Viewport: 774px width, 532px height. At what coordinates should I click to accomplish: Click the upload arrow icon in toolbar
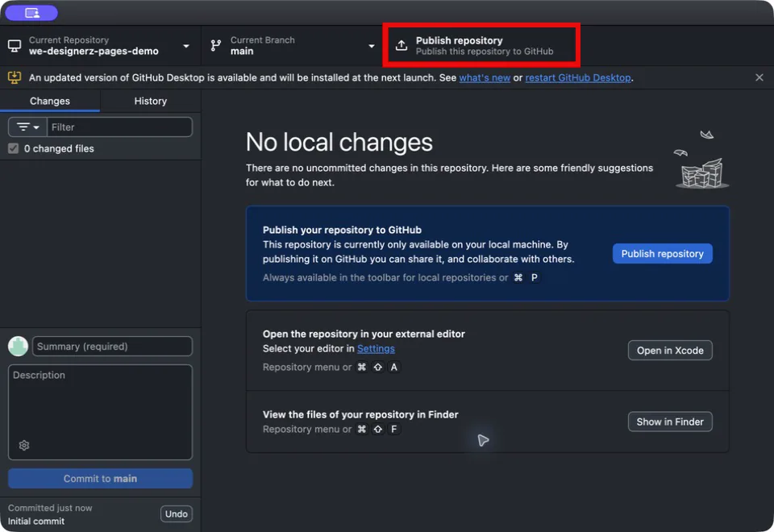click(x=402, y=45)
